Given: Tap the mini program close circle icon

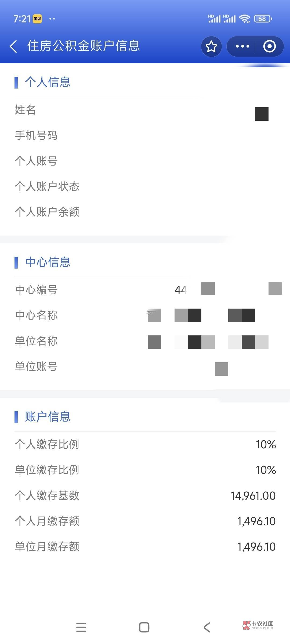Looking at the screenshot, I should pyautogui.click(x=269, y=46).
